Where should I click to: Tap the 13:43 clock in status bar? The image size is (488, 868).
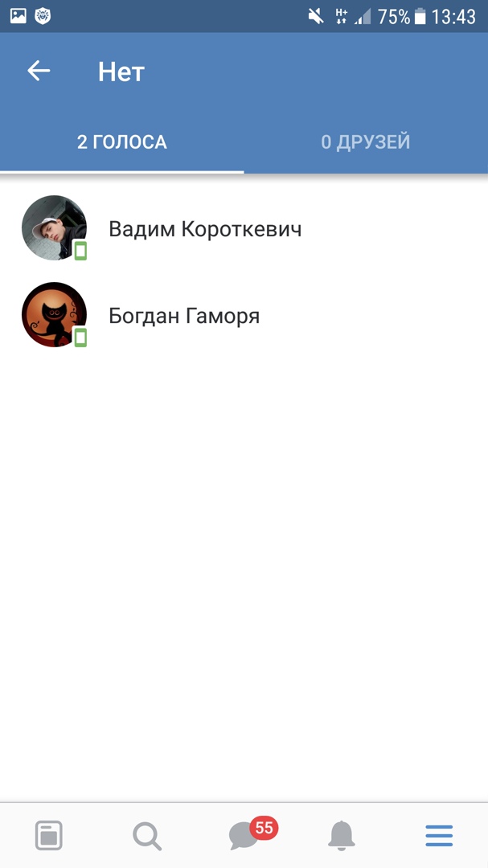[453, 17]
